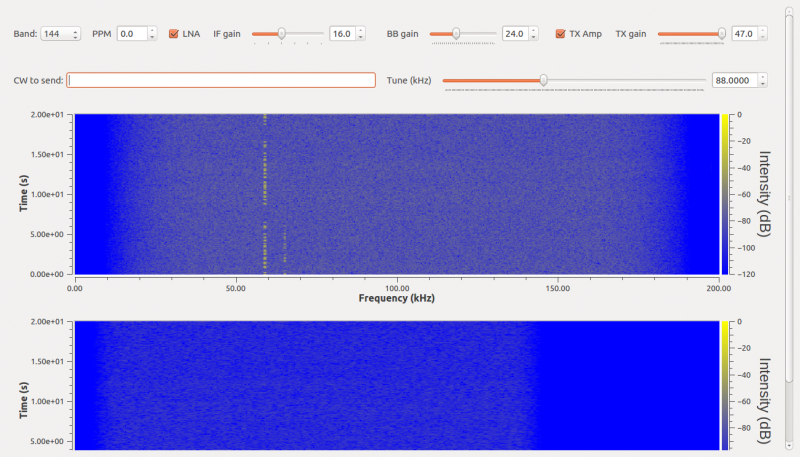Increment the PPM spinbox up arrow
800x457 pixels.
coord(152,31)
